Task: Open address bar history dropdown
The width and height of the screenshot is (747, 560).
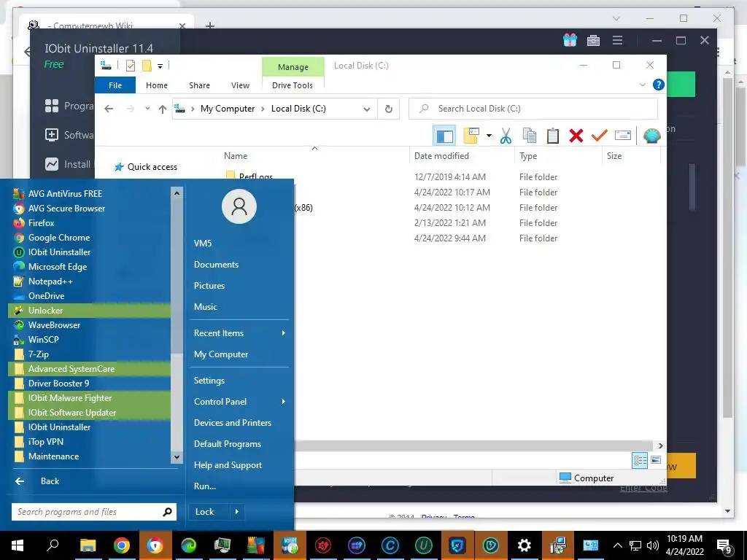Action: [366, 109]
